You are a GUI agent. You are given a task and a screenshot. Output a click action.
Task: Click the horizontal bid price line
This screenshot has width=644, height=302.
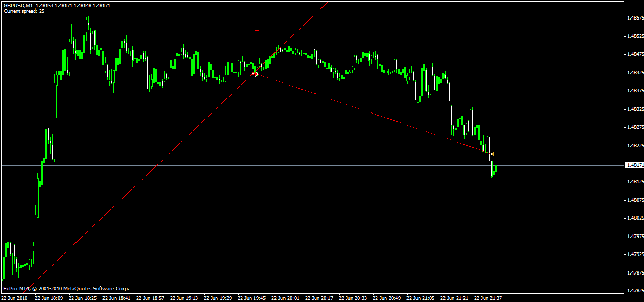[311, 166]
